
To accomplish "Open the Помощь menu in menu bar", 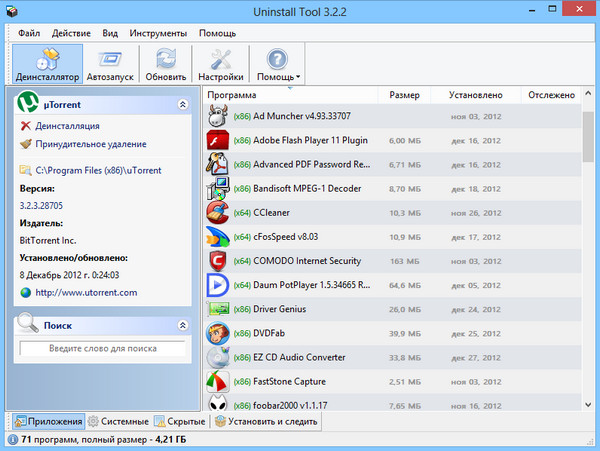I will [217, 33].
